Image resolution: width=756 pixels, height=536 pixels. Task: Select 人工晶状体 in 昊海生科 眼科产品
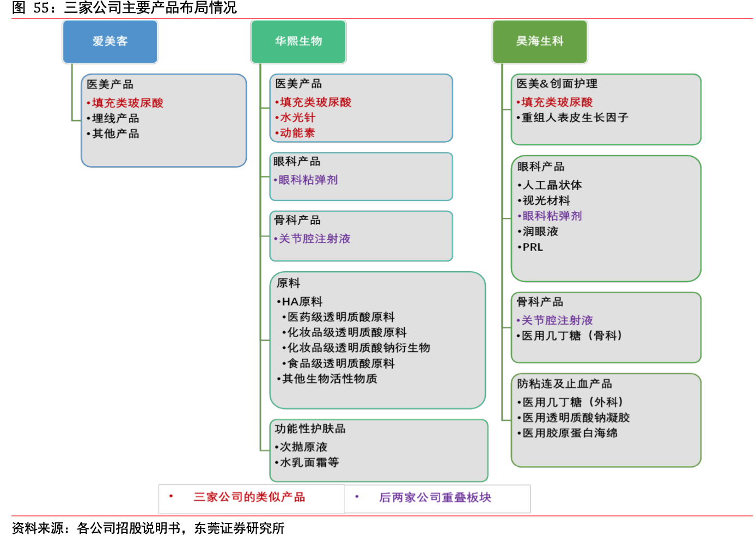point(552,185)
